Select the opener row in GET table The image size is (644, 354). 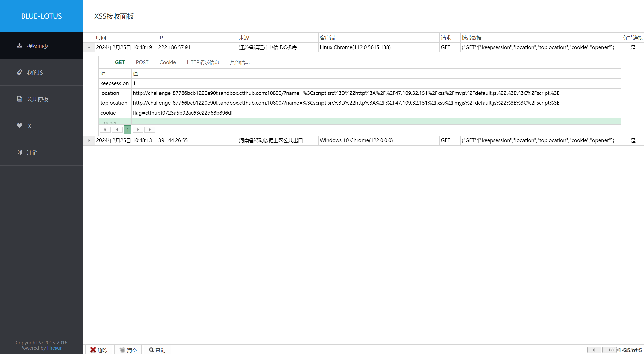click(x=360, y=122)
